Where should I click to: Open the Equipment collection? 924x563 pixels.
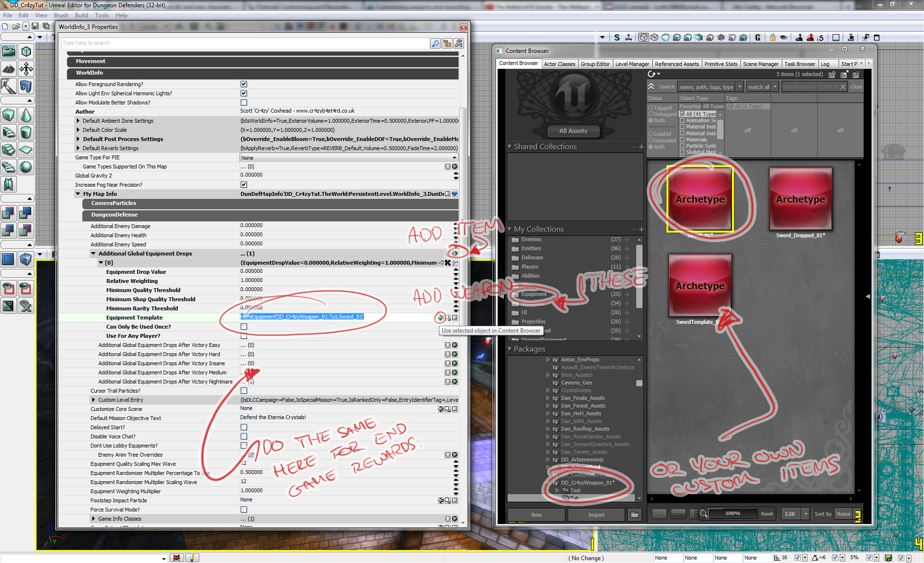[x=534, y=294]
